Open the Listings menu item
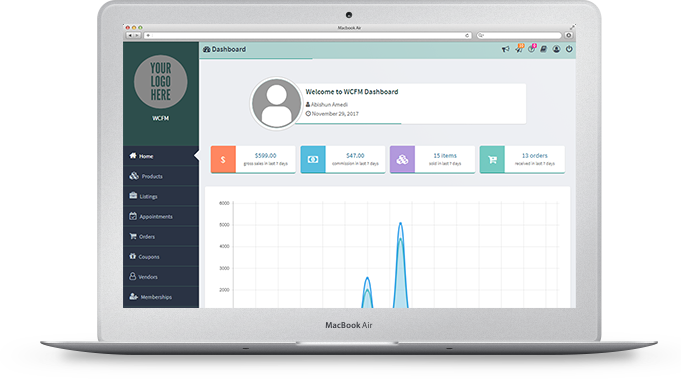The image size is (681, 379). [x=161, y=196]
